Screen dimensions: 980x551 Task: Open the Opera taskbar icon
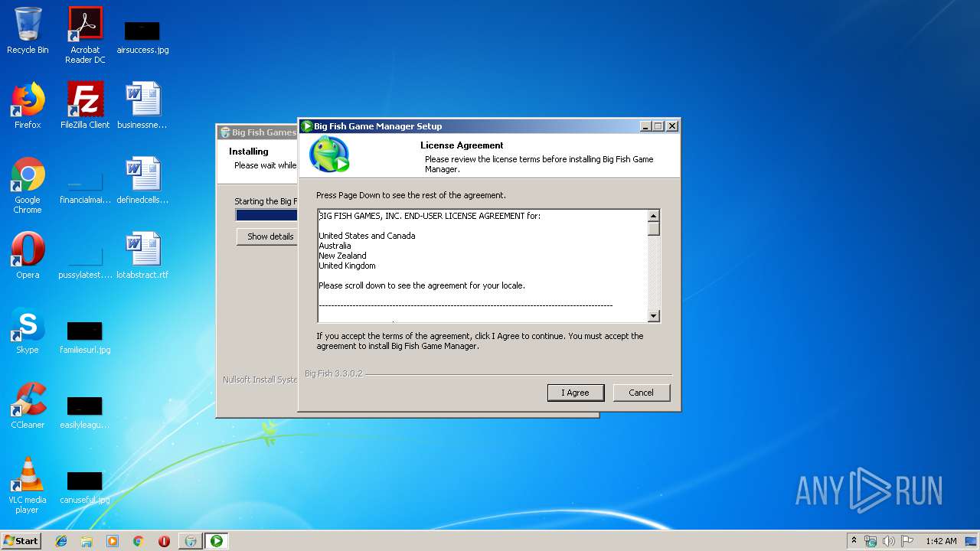point(164,541)
